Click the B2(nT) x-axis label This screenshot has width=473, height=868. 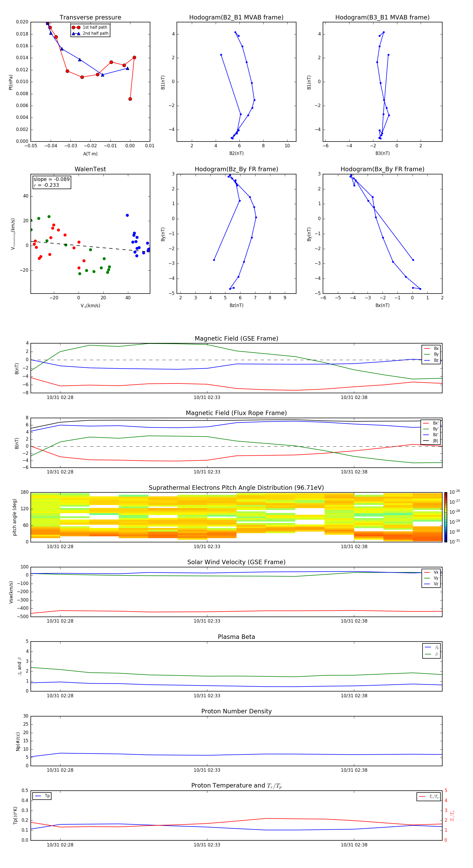236,153
